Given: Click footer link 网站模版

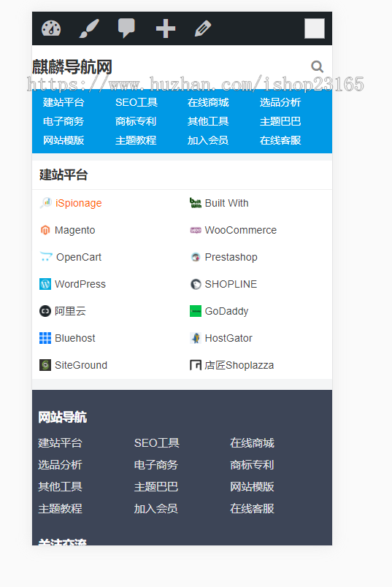Looking at the screenshot, I should [x=253, y=487].
